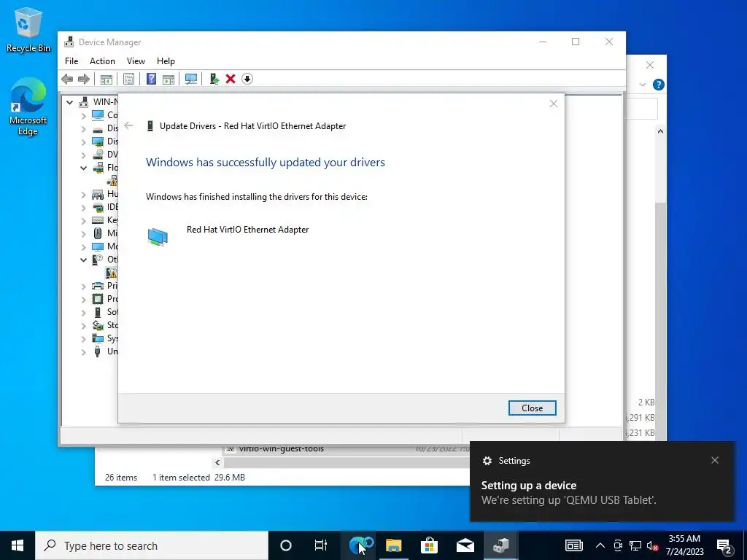The width and height of the screenshot is (747, 560).
Task: Click the back arrow in Update Drivers dialog
Action: pos(128,125)
